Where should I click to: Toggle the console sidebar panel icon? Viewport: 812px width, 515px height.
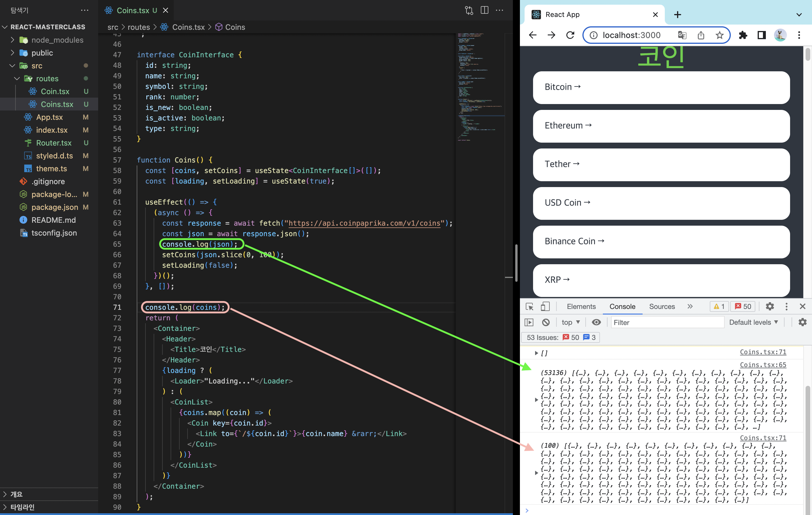click(529, 322)
